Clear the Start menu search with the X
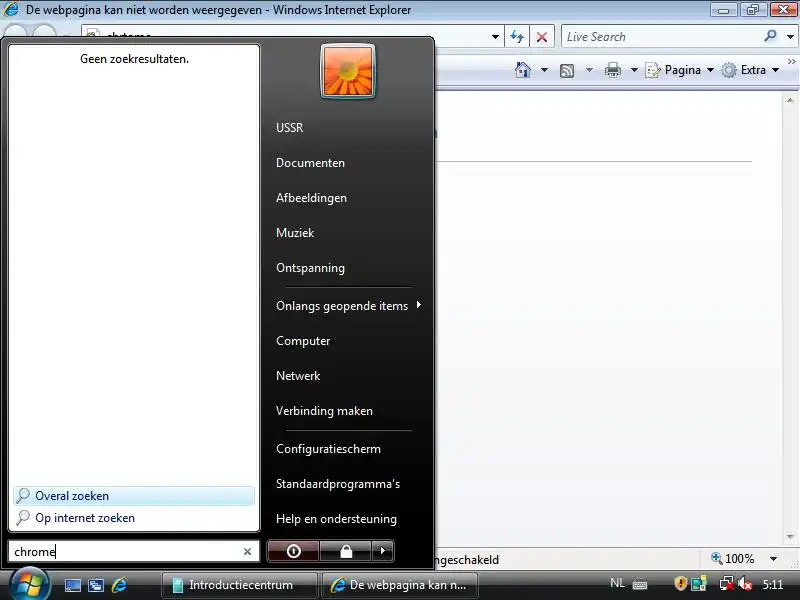This screenshot has width=800, height=600. point(247,552)
